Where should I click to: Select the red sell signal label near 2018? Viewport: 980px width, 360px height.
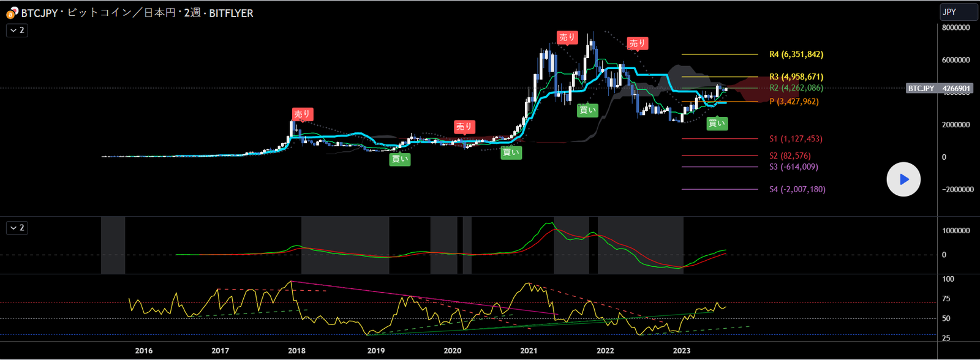click(302, 114)
